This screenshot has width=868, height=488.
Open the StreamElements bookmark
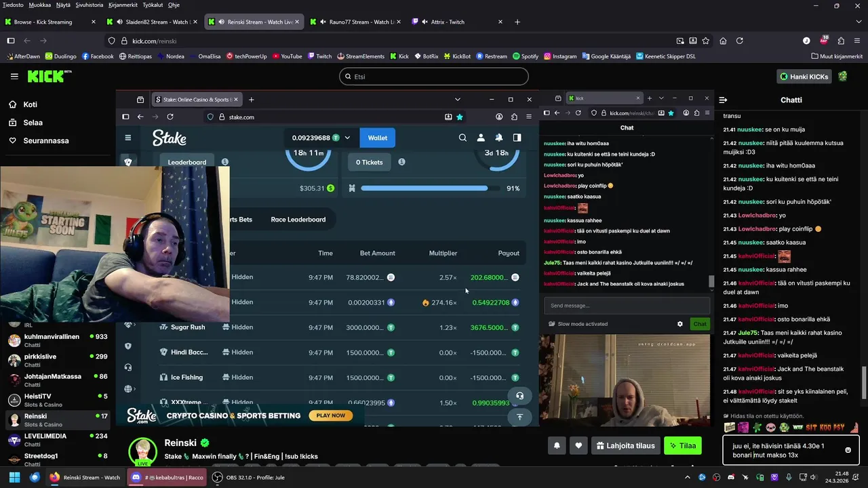tap(361, 56)
